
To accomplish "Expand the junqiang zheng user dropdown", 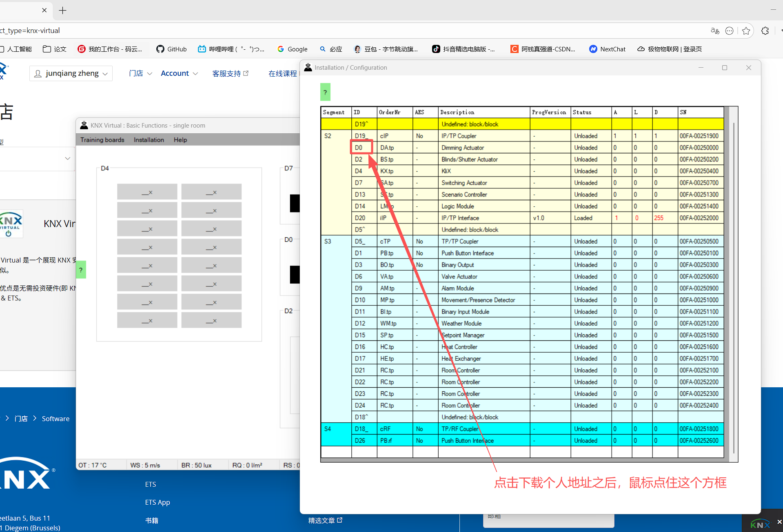I will point(71,73).
